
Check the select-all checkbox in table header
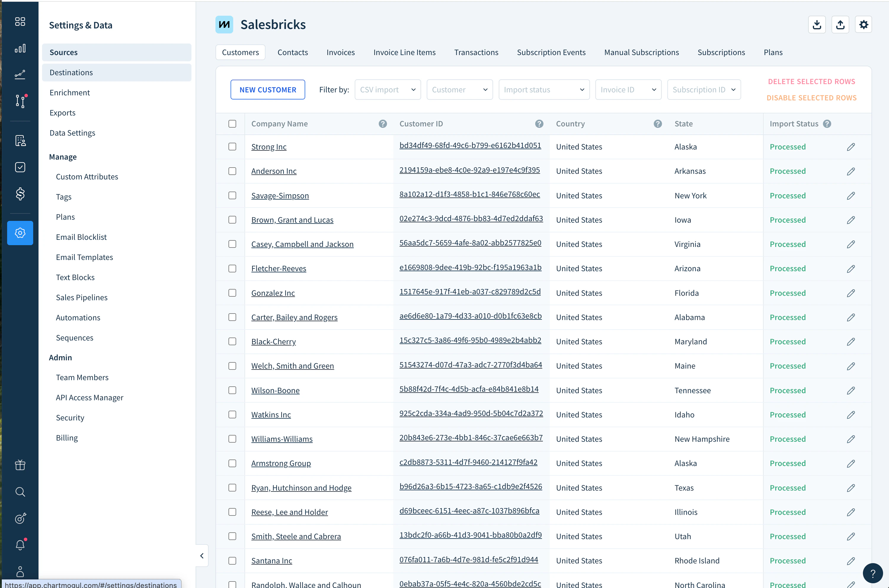tap(232, 124)
